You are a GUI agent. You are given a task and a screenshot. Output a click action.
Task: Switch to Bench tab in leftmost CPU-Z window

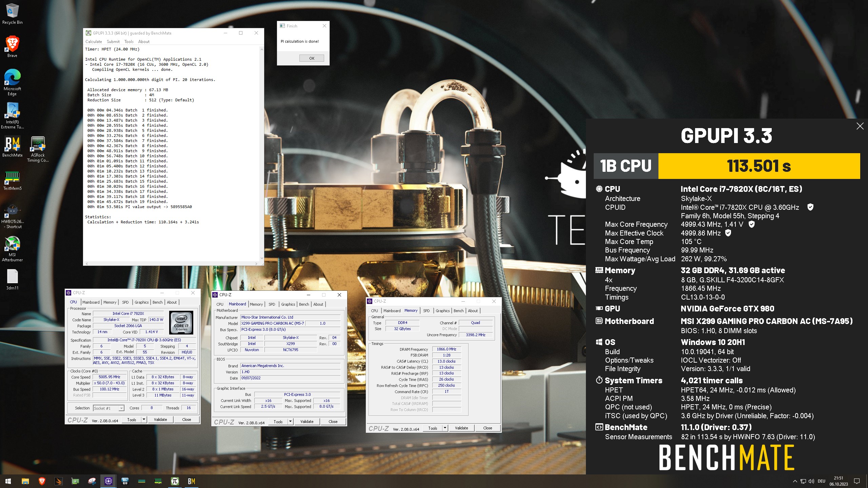pyautogui.click(x=157, y=302)
